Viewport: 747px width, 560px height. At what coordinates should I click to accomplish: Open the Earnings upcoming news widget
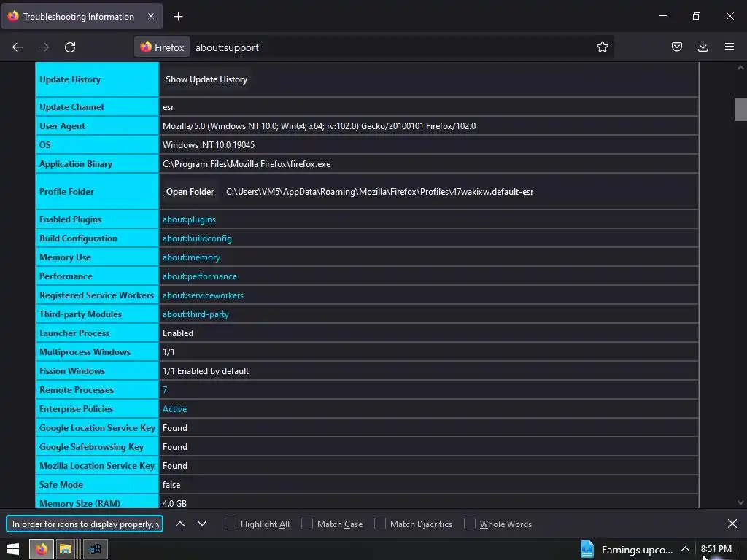coord(627,550)
